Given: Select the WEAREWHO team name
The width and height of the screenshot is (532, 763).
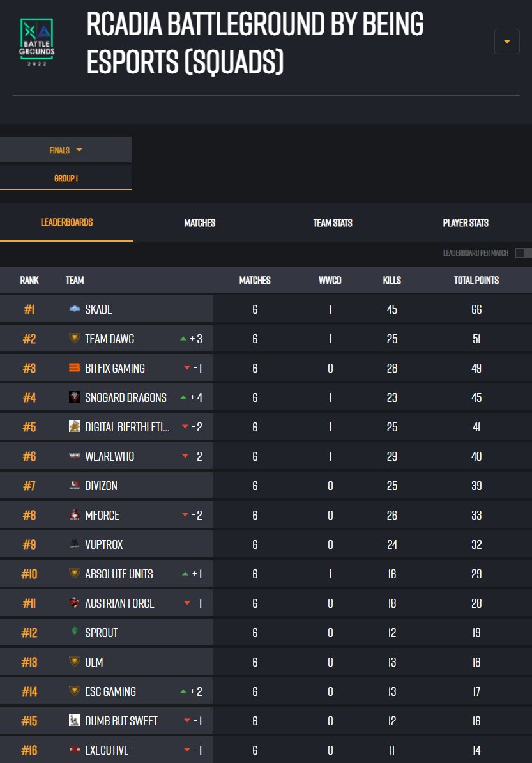Looking at the screenshot, I should [109, 456].
